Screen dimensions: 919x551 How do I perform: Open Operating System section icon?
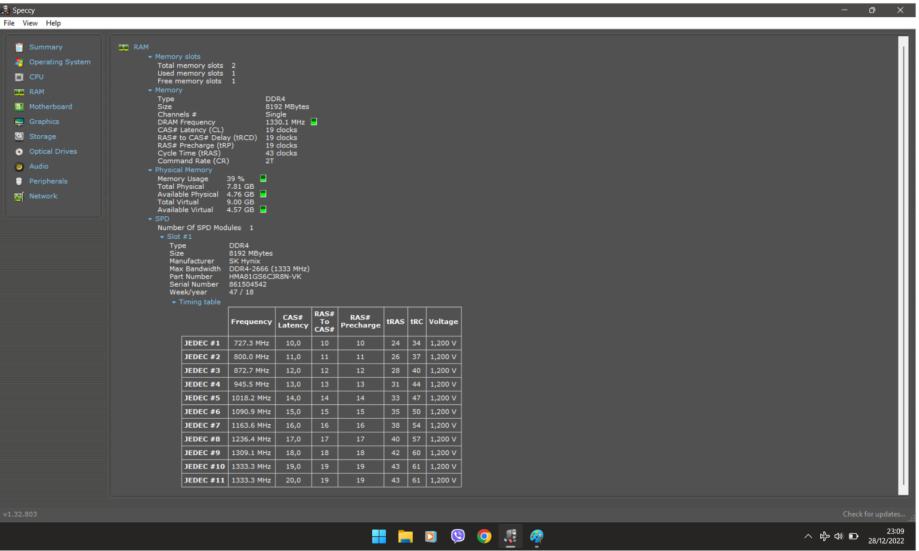coord(19,62)
